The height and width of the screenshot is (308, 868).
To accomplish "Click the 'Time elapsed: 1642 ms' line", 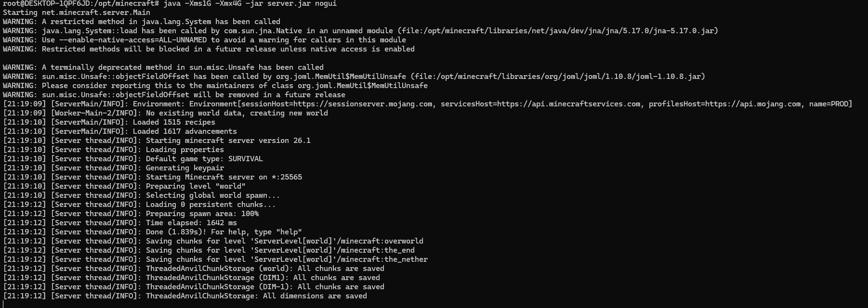I will coord(191,223).
